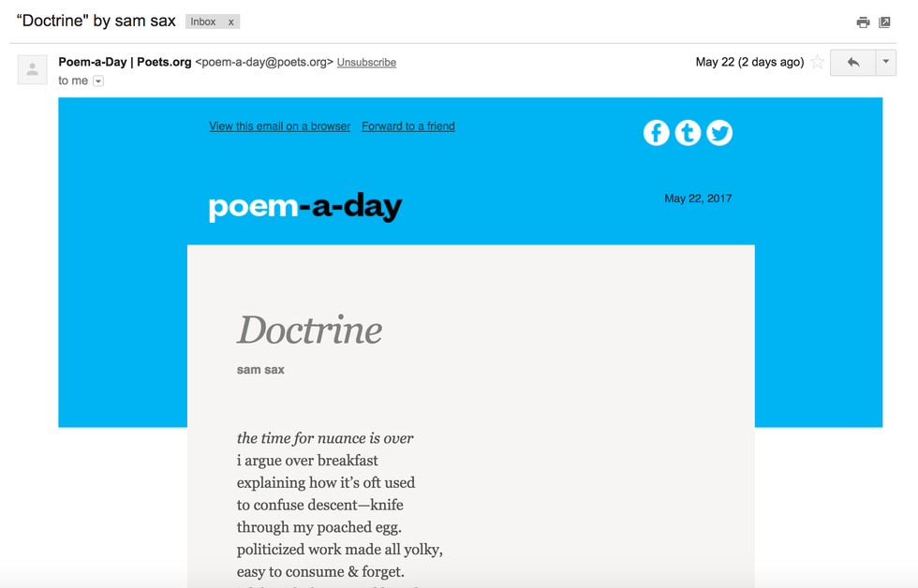
Task: Click sender name "Poem-a-Day | Poets.org"
Action: point(125,62)
